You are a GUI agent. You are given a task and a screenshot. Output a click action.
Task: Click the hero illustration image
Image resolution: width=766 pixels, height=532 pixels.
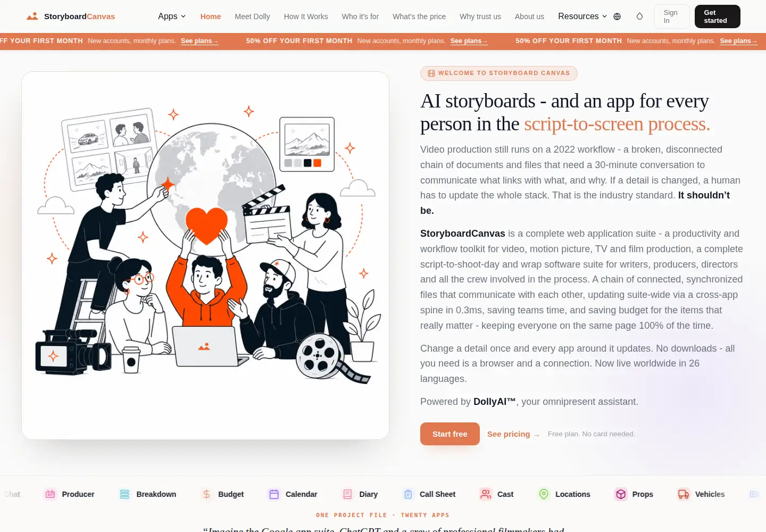click(205, 255)
